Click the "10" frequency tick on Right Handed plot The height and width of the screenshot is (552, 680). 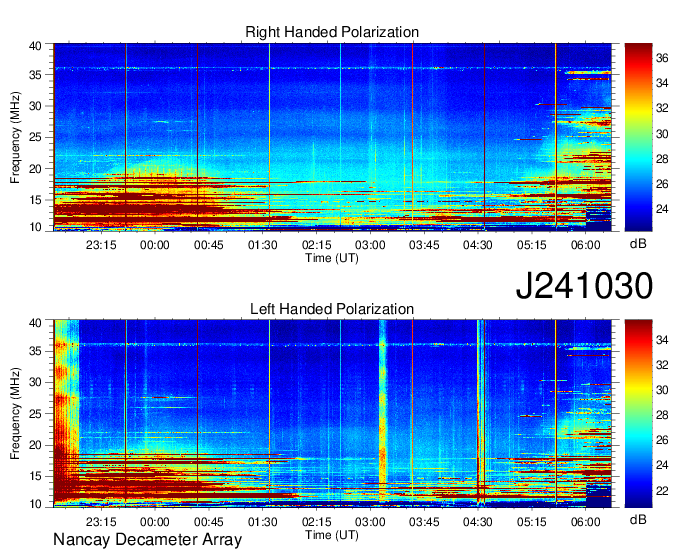[35, 227]
